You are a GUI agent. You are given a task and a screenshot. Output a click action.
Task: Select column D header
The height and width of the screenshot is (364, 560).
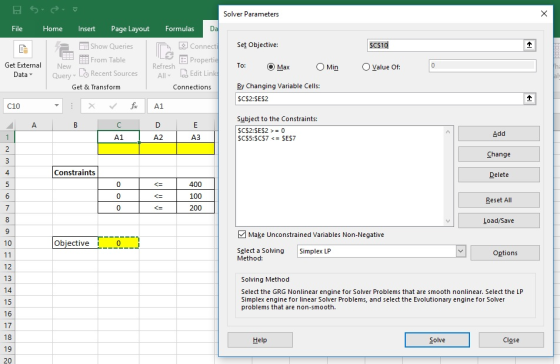tap(158, 125)
